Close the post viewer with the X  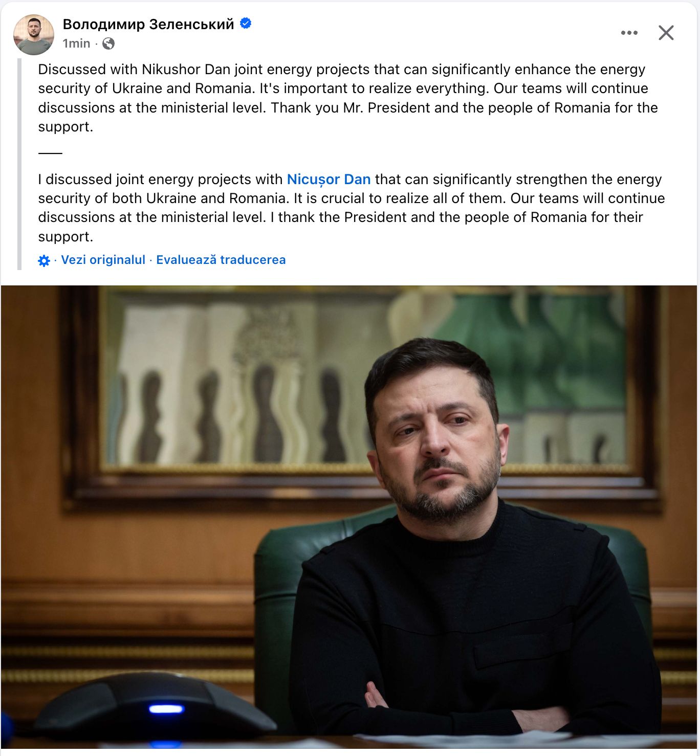click(666, 33)
